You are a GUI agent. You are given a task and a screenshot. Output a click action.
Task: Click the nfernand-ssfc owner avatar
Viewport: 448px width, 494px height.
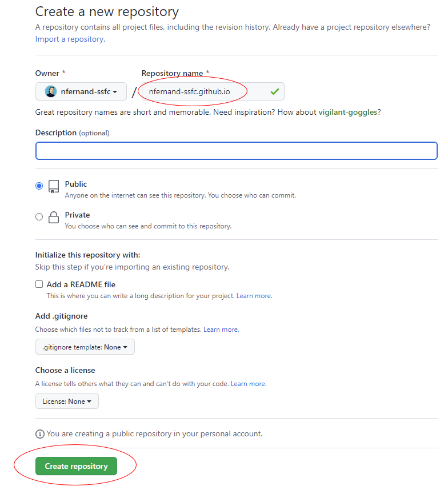coord(51,91)
